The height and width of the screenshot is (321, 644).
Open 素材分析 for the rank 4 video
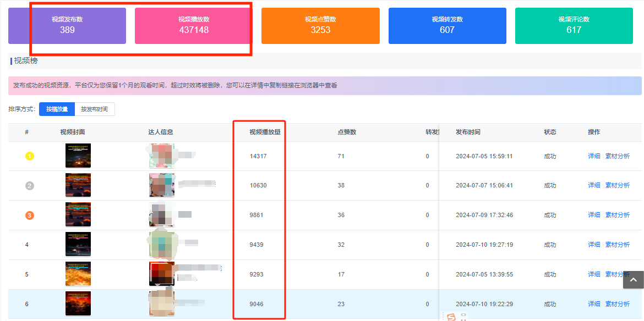[x=618, y=245]
